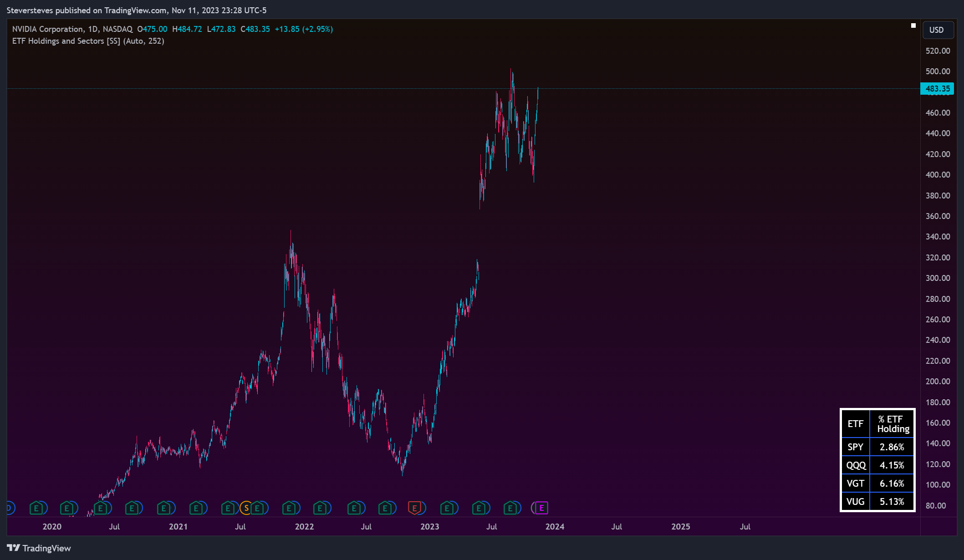Click the 2020 time axis label
The height and width of the screenshot is (560, 964).
click(x=52, y=527)
